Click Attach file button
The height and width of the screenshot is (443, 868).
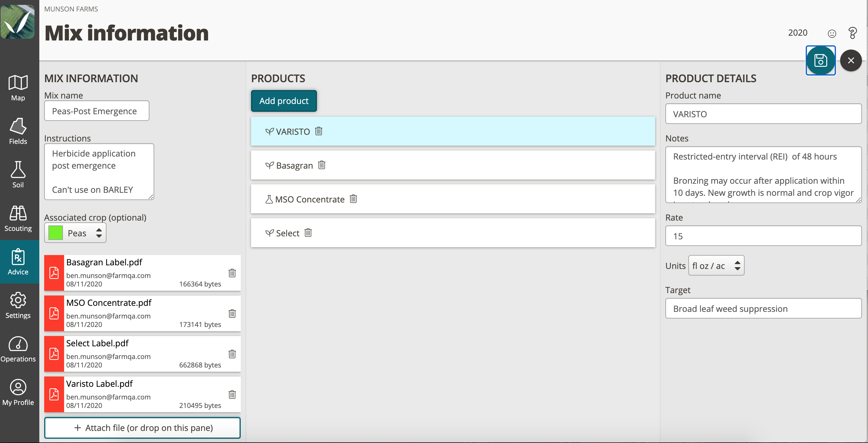pos(142,428)
